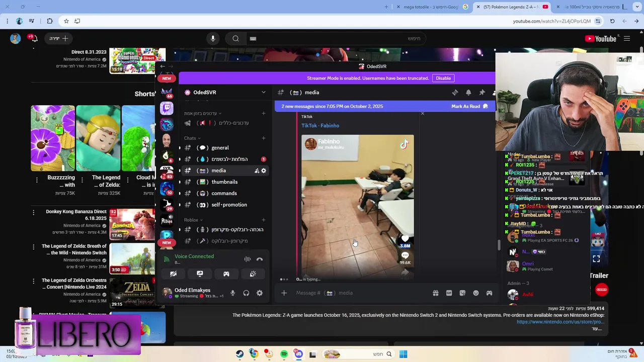Join הוכחה-רובלוקס-מיקרופון channel

click(224, 230)
